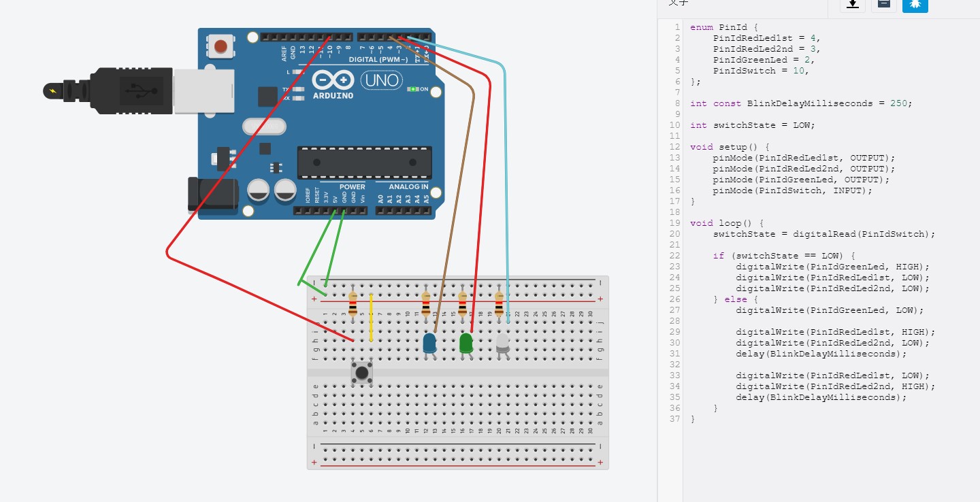Screen dimensions: 980x502
Task: Click line number 22 in code gutter
Action: tap(674, 256)
